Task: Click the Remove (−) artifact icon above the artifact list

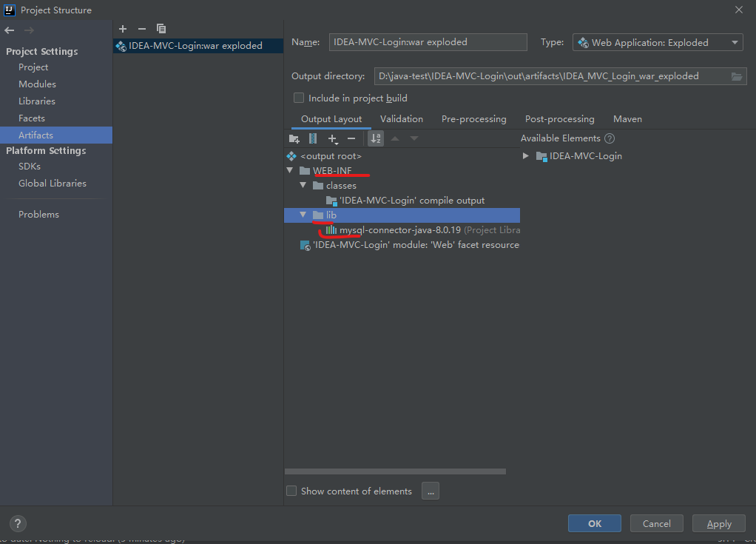Action: [x=141, y=28]
